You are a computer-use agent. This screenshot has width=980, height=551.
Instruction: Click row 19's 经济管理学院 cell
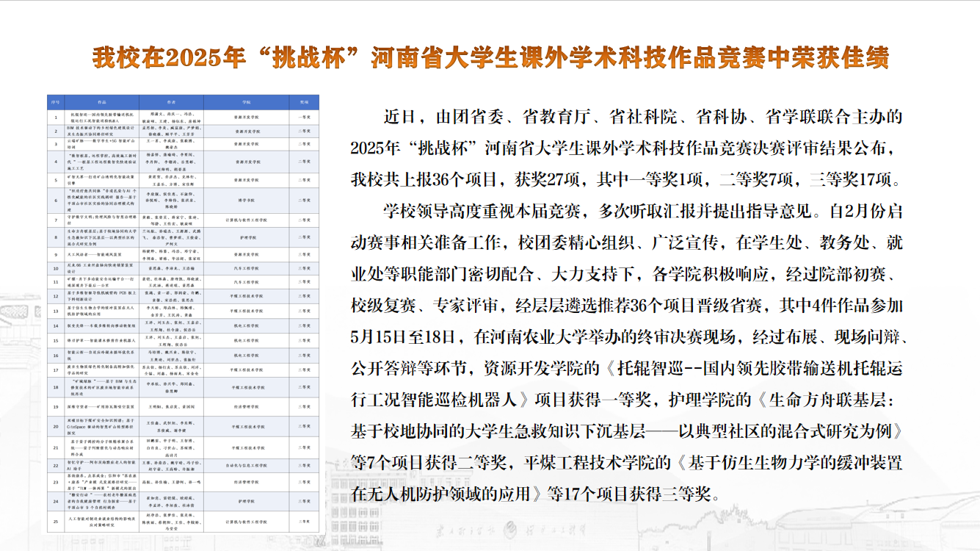tap(247, 406)
